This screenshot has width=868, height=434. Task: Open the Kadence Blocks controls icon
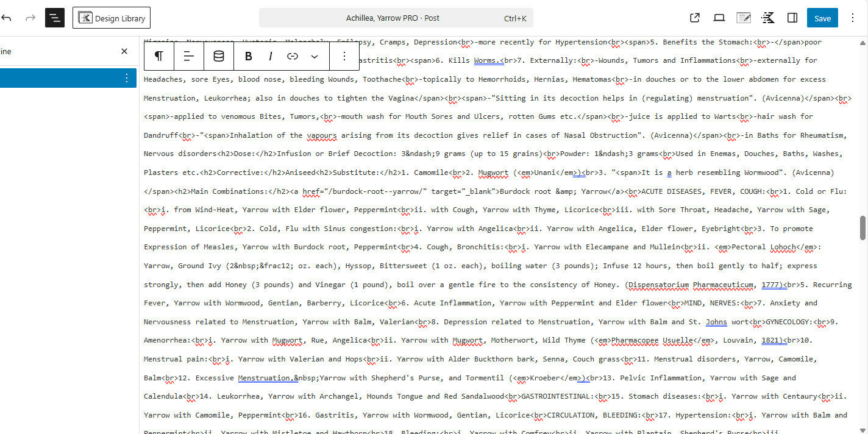(768, 18)
